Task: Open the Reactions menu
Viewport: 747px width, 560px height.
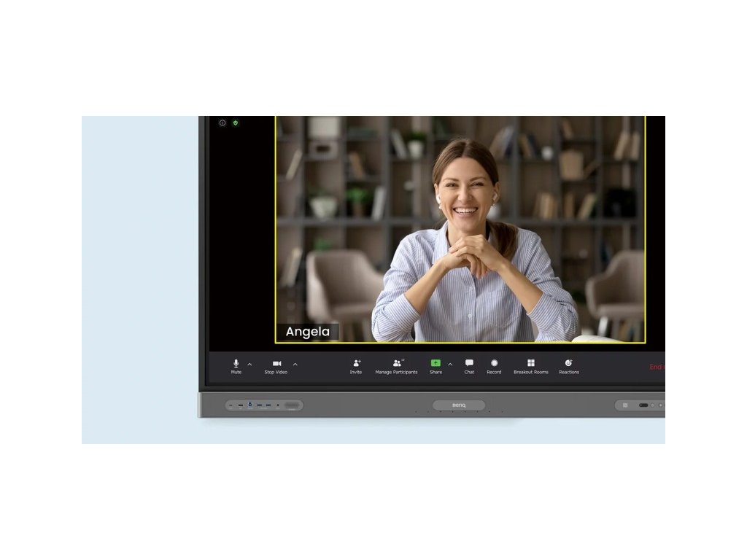Action: 569,367
